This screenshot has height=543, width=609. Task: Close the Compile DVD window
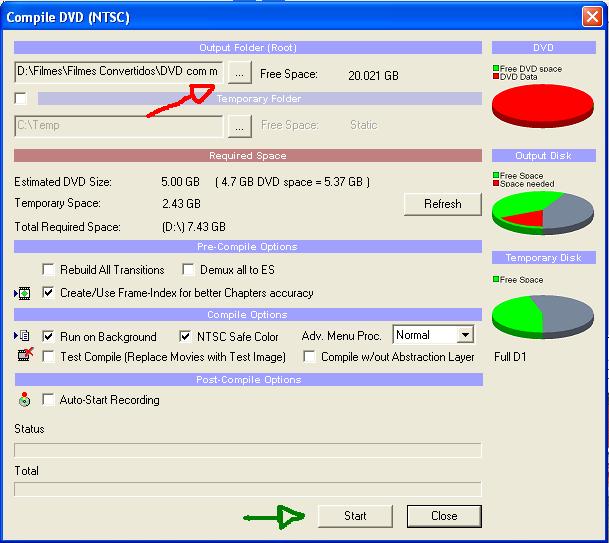click(x=592, y=17)
